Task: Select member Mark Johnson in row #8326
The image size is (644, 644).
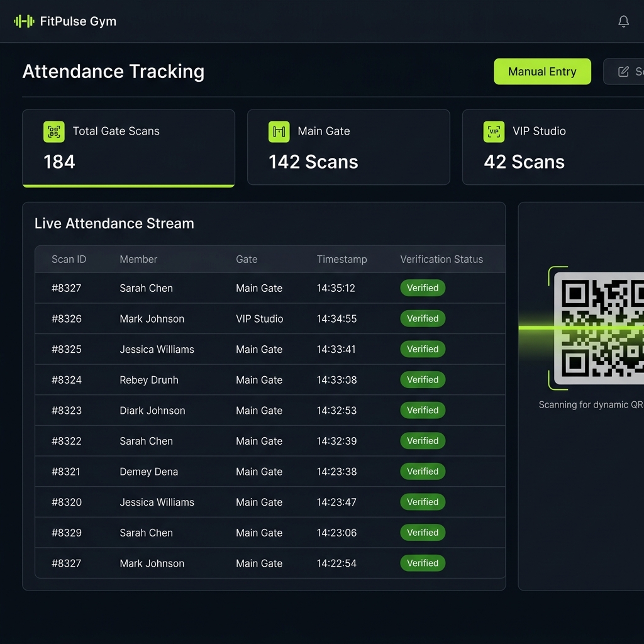Action: coord(152,319)
